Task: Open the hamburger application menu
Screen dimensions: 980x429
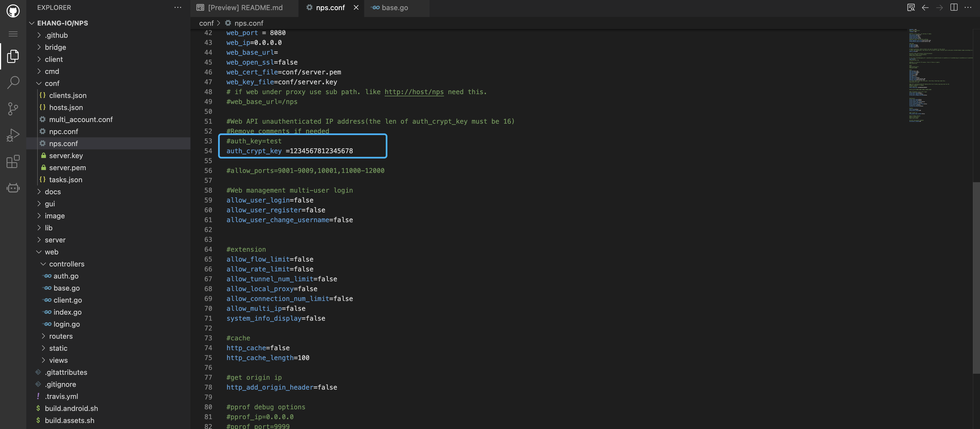Action: (x=13, y=34)
